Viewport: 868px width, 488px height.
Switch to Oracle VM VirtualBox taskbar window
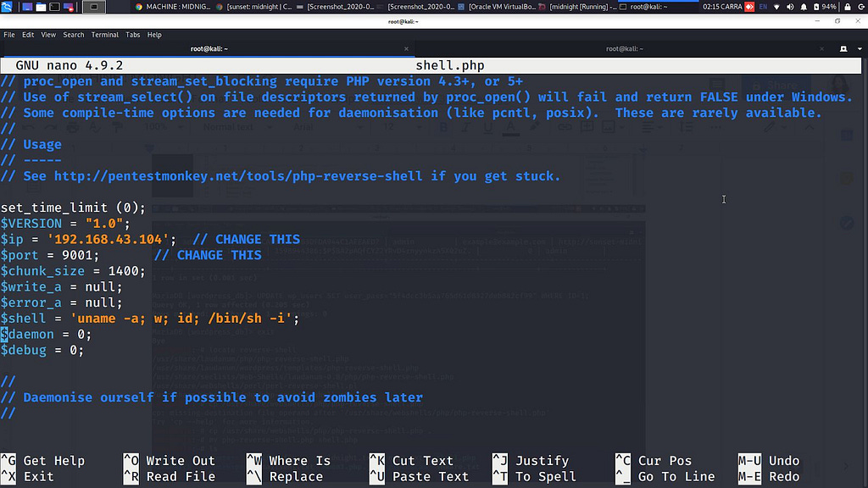(497, 7)
